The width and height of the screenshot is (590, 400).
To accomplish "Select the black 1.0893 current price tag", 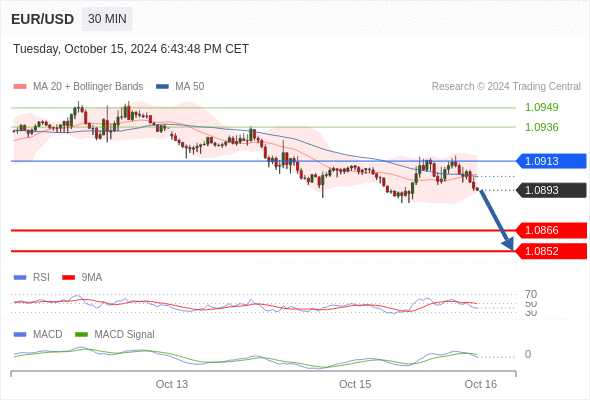I will (x=551, y=190).
